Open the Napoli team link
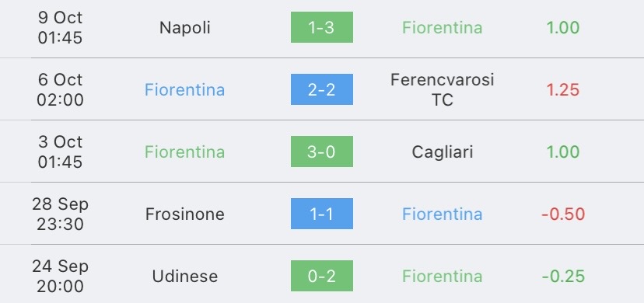Viewport: 644px width, 303px height. pyautogui.click(x=185, y=27)
